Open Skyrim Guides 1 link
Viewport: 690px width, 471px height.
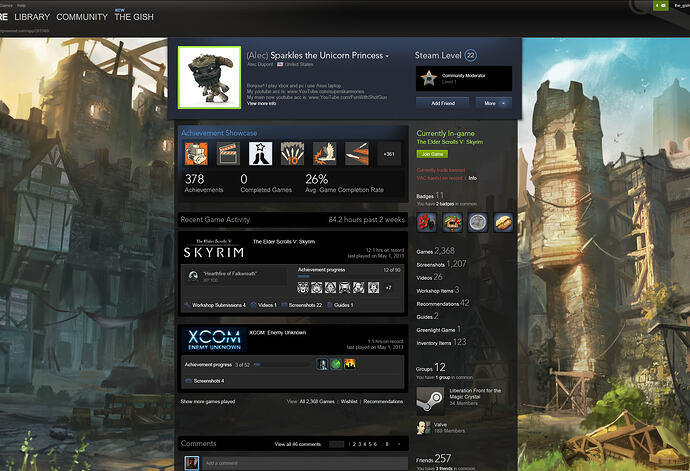(341, 305)
